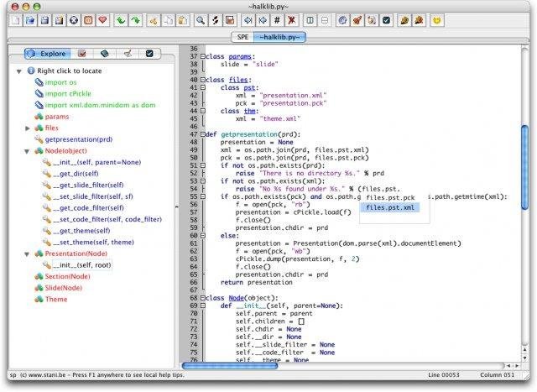Select the Explore tab in the sidebar
This screenshot has height=392, width=537.
coord(49,54)
